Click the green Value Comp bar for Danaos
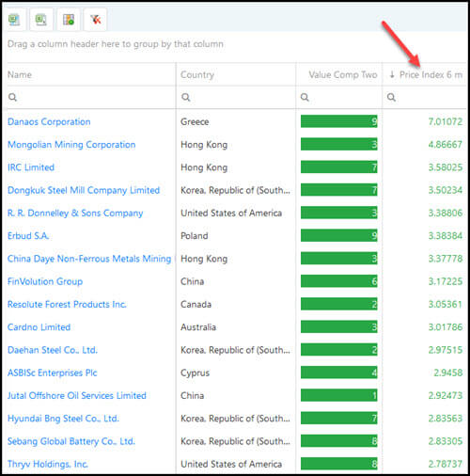Screen dimensions: 470x476 click(339, 121)
